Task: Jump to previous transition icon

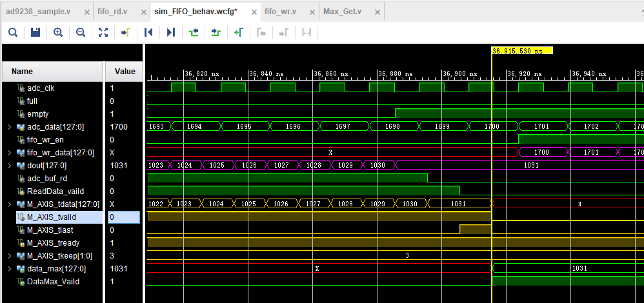Action: pyautogui.click(x=194, y=32)
